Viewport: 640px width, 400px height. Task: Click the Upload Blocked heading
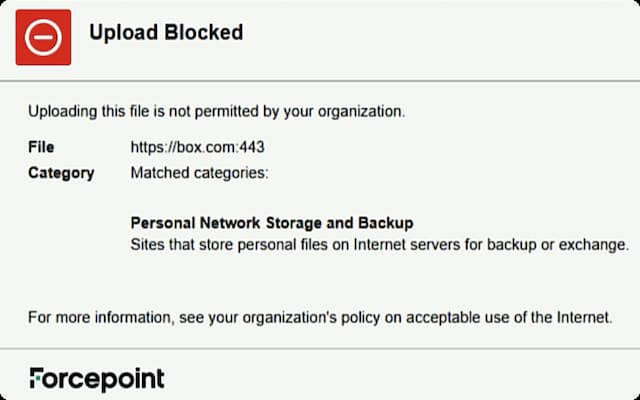[x=166, y=32]
